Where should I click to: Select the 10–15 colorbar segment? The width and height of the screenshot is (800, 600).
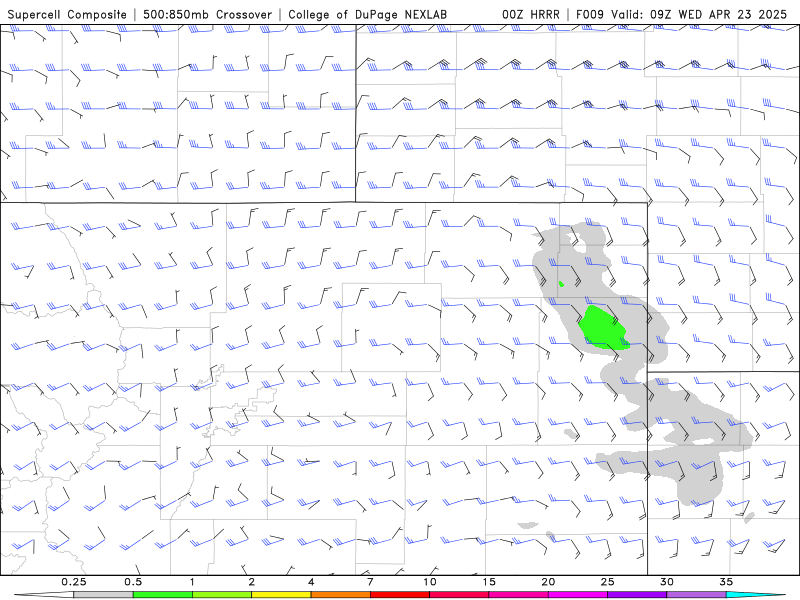pyautogui.click(x=459, y=595)
